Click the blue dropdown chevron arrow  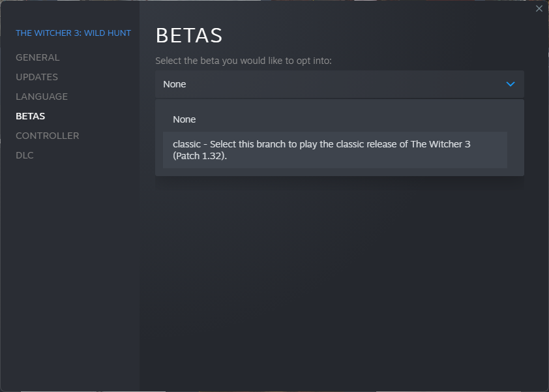click(x=511, y=84)
